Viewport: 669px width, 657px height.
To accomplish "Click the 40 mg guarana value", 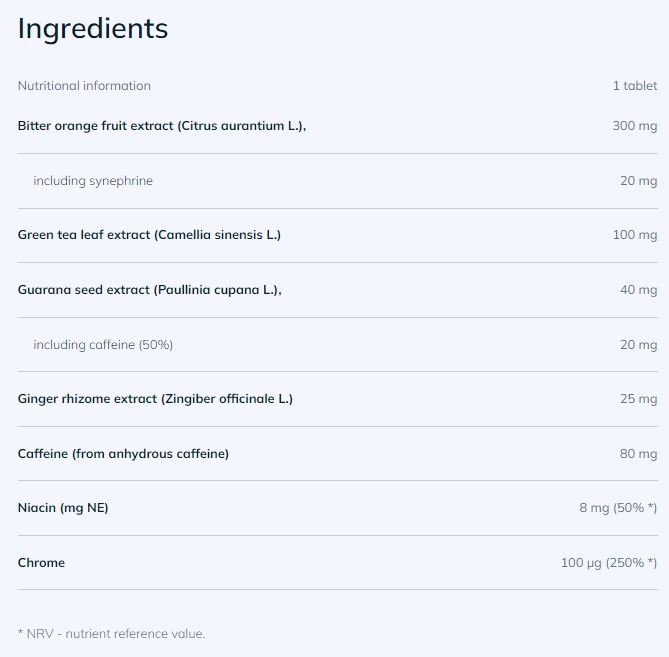I will tap(638, 290).
